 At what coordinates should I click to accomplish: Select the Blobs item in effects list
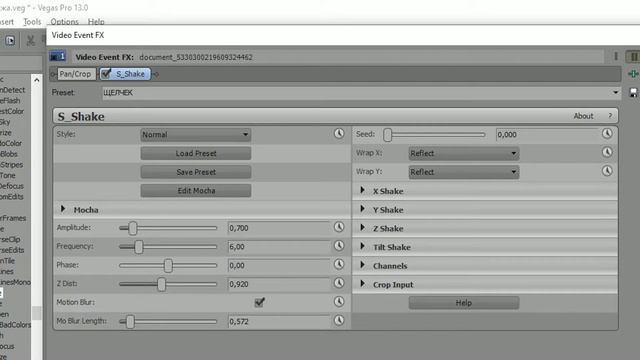point(9,154)
